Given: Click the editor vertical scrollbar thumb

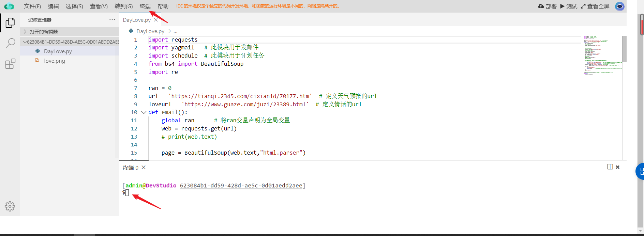Looking at the screenshot, I should point(624,49).
